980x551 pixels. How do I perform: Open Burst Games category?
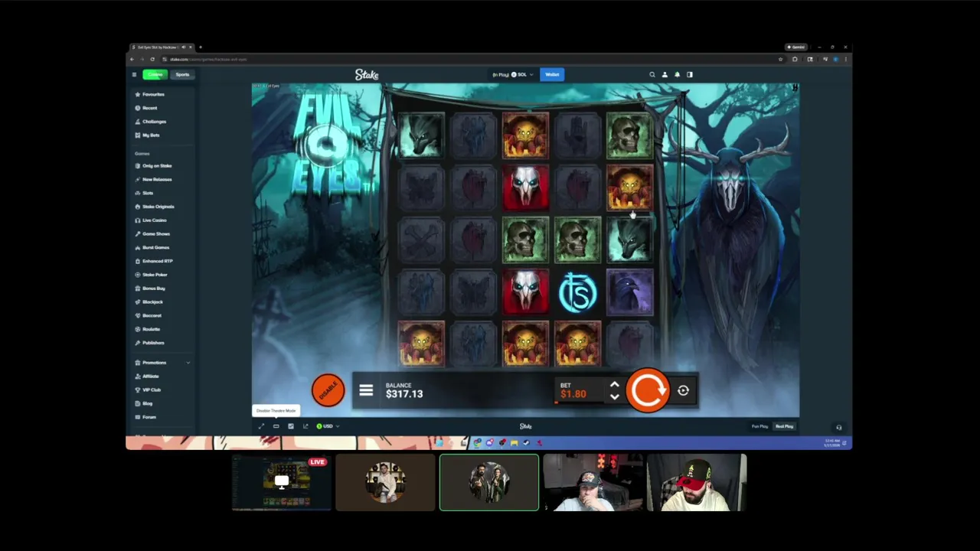[x=152, y=247]
